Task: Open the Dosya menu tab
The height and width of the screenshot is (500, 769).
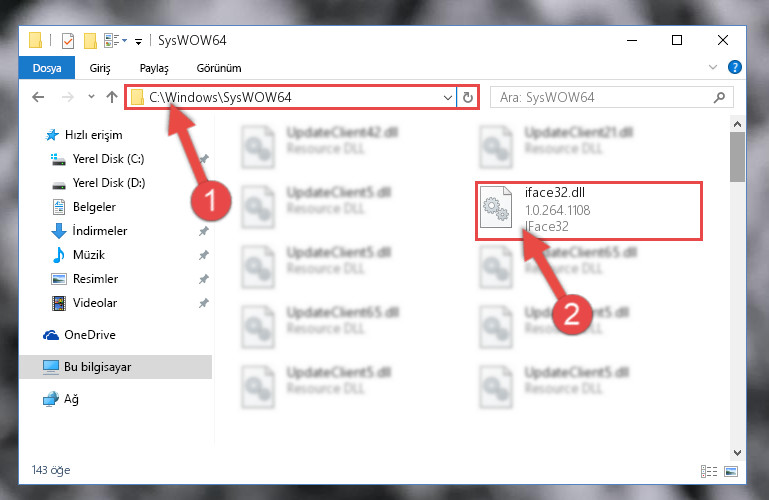Action: click(x=47, y=68)
